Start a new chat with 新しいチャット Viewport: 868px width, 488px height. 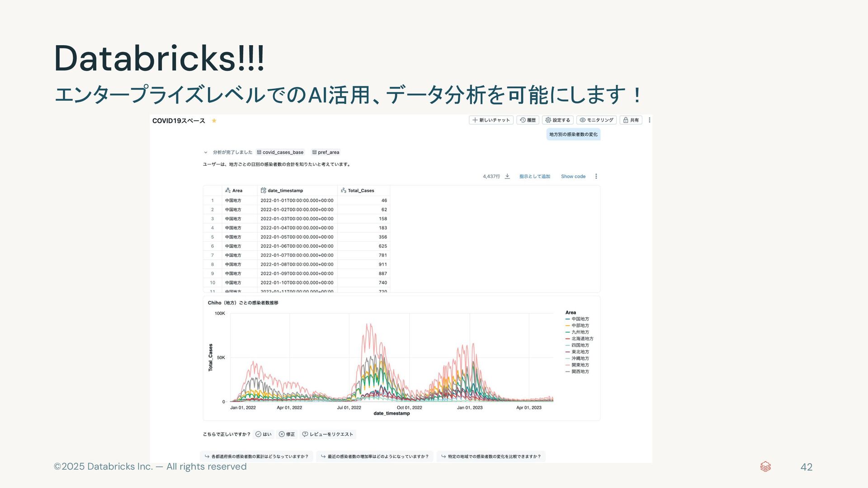(491, 120)
